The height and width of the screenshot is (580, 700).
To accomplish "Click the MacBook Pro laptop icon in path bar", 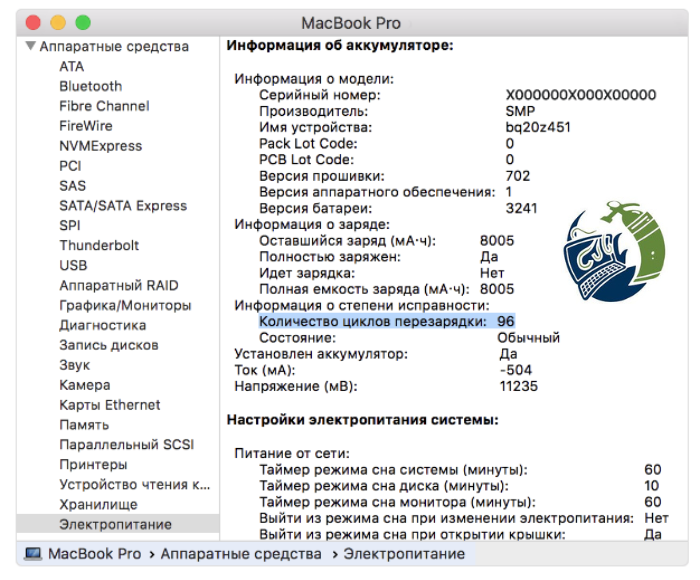I will tap(33, 554).
